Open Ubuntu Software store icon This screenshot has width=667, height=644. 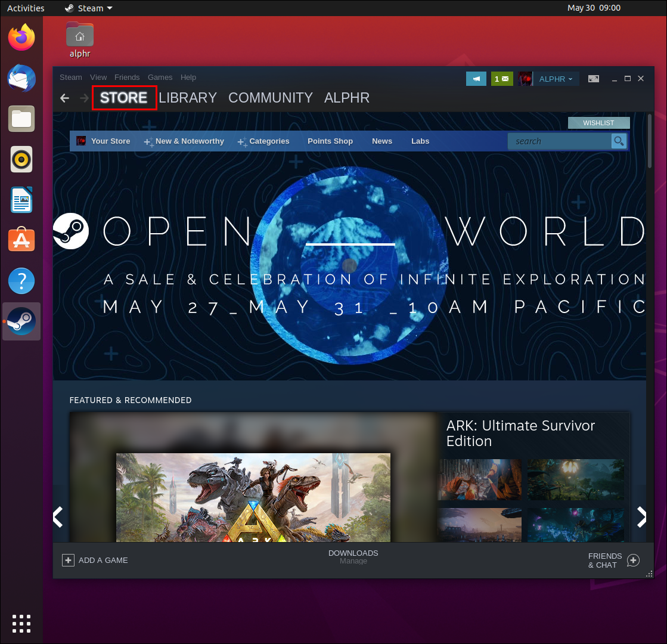(21, 240)
